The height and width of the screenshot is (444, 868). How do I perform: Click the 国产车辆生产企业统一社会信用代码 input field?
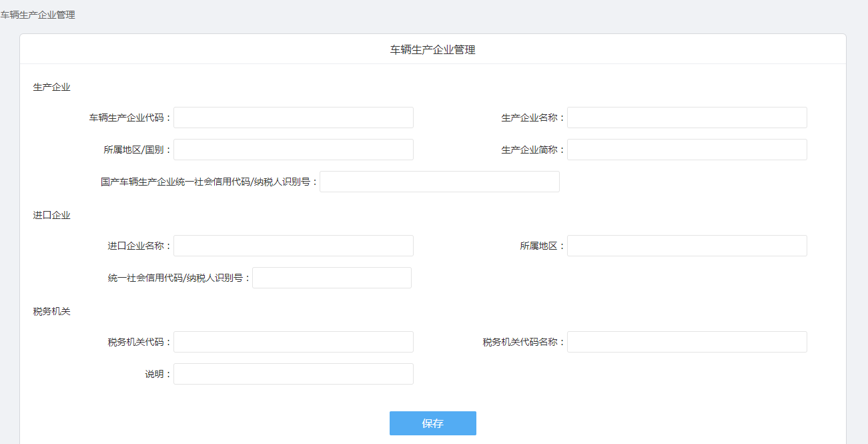tap(439, 182)
